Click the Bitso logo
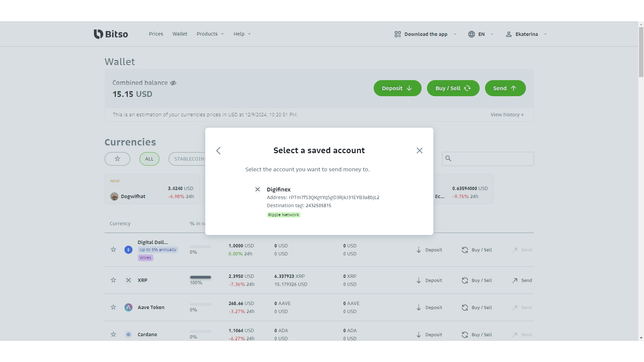 [x=111, y=34]
